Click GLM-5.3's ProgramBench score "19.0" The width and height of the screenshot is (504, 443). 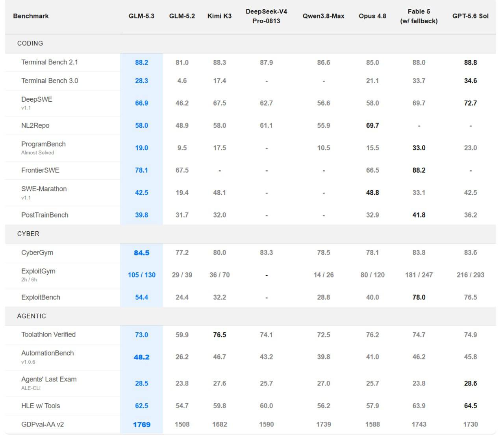point(141,148)
